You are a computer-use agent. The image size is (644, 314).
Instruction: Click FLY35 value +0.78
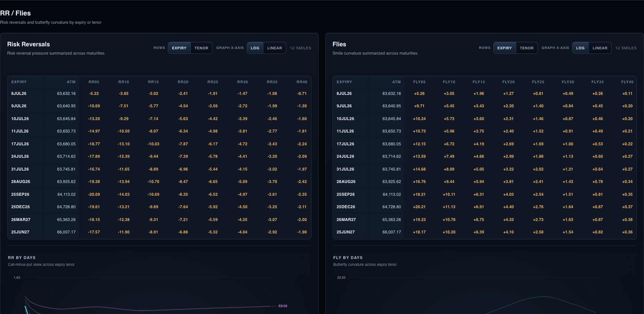coord(598,181)
